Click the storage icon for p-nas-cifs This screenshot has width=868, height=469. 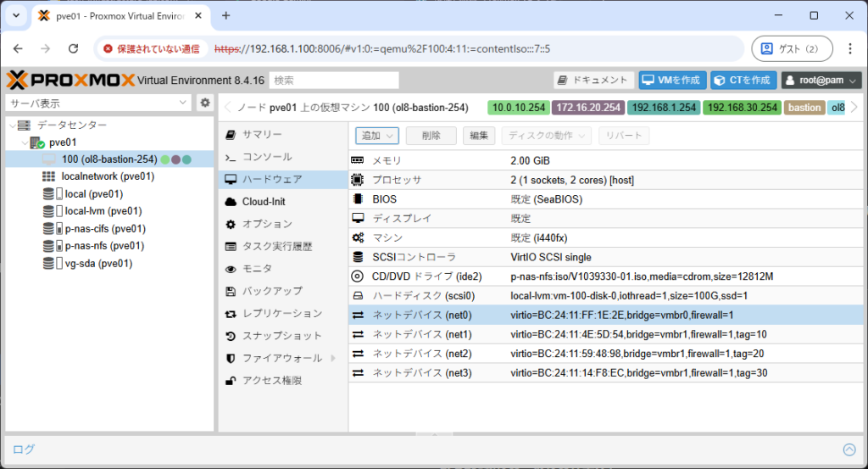tap(53, 229)
